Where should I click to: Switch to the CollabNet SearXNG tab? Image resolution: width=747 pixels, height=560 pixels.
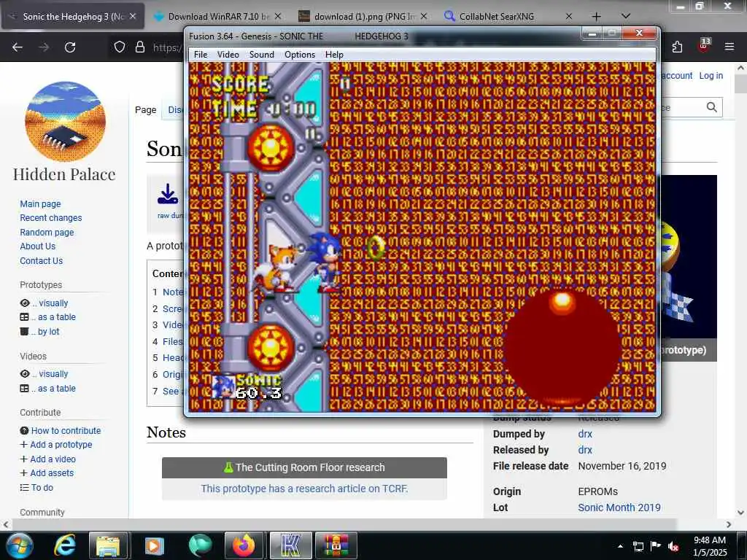(x=496, y=17)
